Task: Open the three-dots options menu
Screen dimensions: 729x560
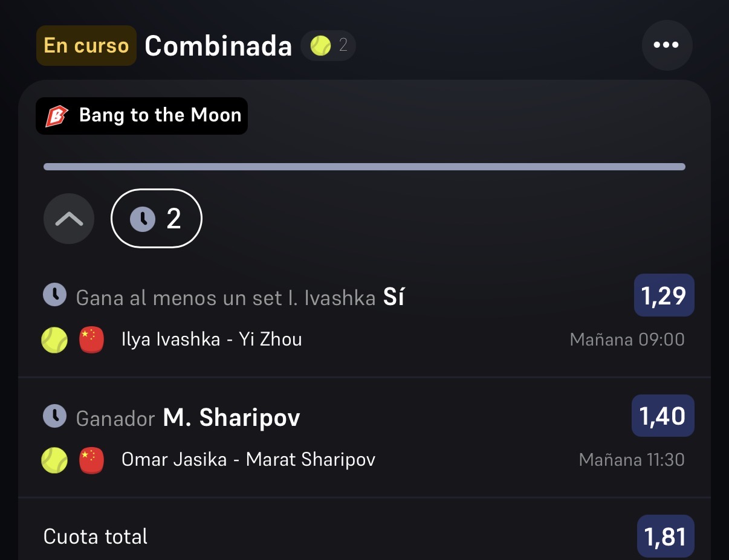Action: coord(667,45)
